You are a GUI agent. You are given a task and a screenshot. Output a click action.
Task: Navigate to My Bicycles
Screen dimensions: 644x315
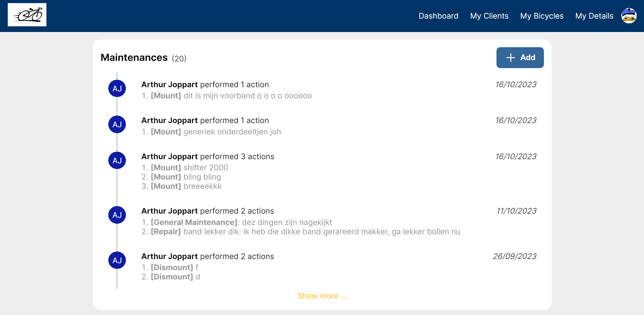pos(542,16)
